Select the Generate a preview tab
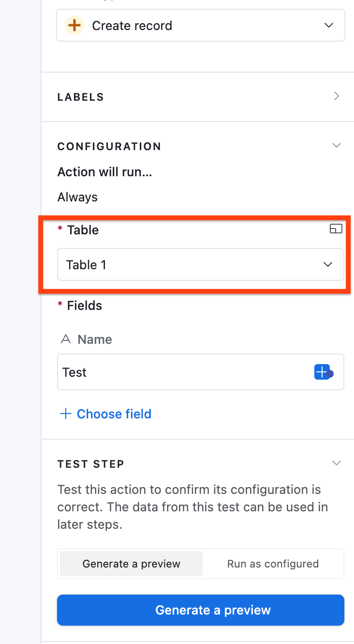The image size is (354, 644). [x=131, y=564]
